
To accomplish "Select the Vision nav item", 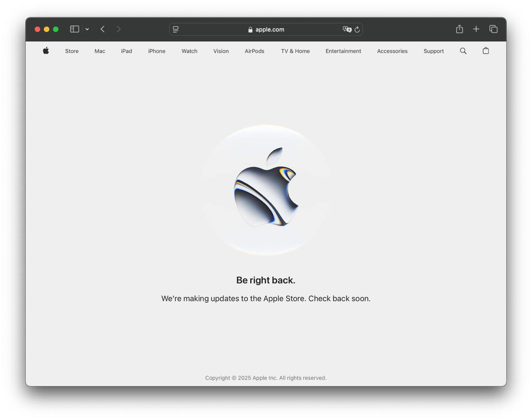I will click(221, 51).
